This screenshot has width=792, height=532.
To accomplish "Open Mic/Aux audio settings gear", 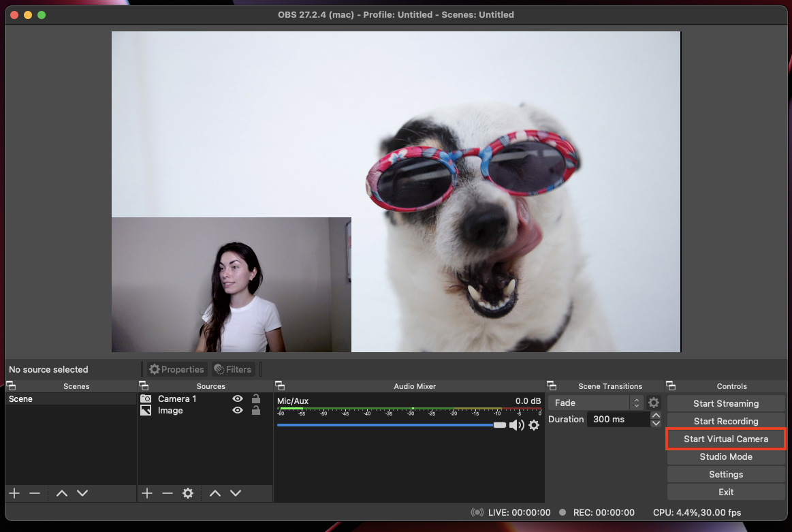I will click(534, 425).
